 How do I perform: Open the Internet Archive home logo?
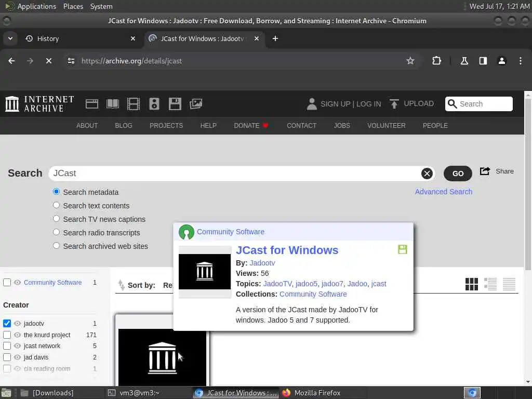click(39, 104)
